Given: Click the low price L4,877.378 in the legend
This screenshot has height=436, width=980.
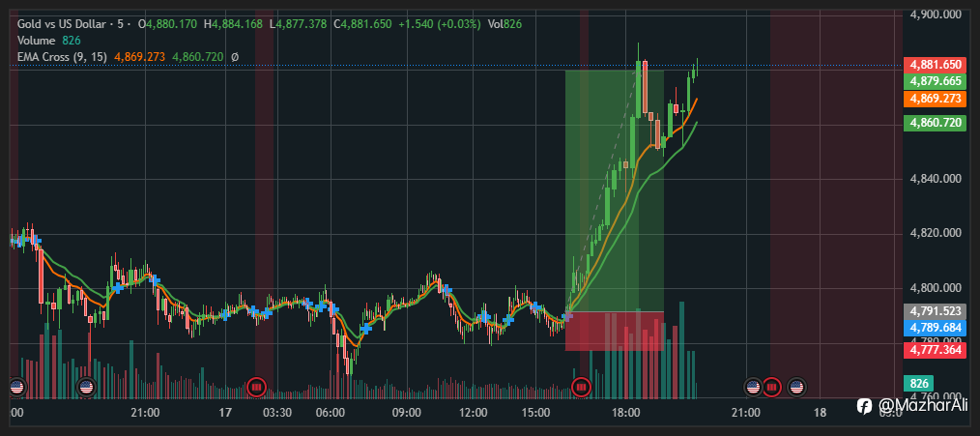Looking at the screenshot, I should (x=298, y=24).
